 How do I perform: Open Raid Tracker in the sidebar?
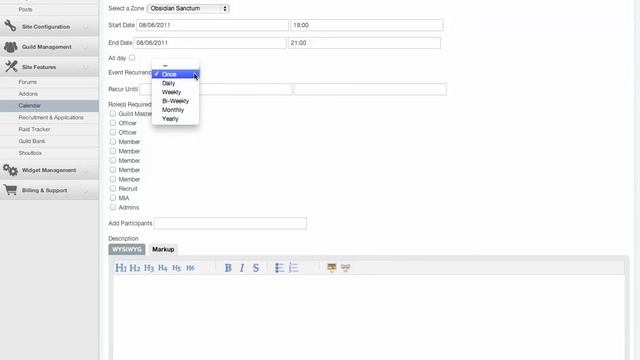click(x=34, y=129)
